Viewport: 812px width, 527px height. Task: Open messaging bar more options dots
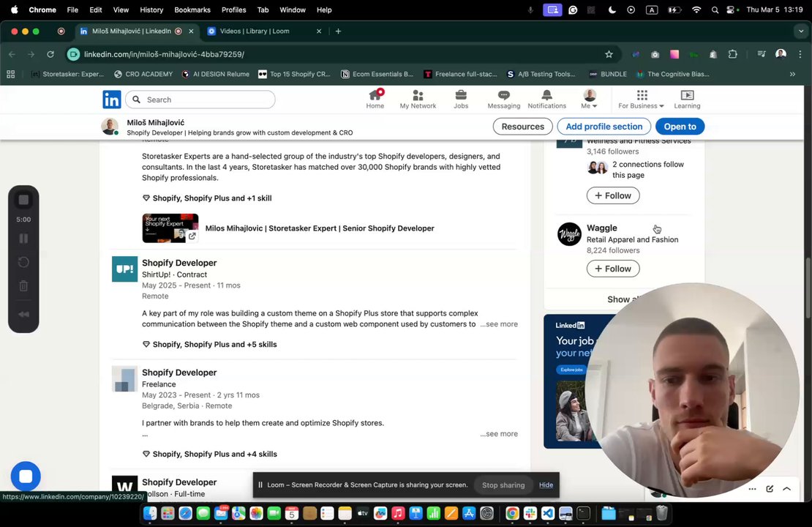(752, 489)
